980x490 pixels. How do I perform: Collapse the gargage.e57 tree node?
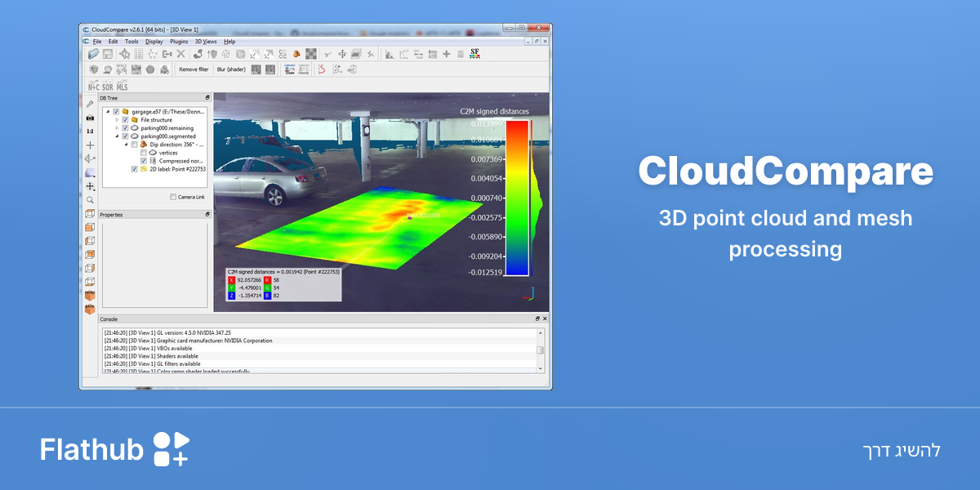pos(107,111)
